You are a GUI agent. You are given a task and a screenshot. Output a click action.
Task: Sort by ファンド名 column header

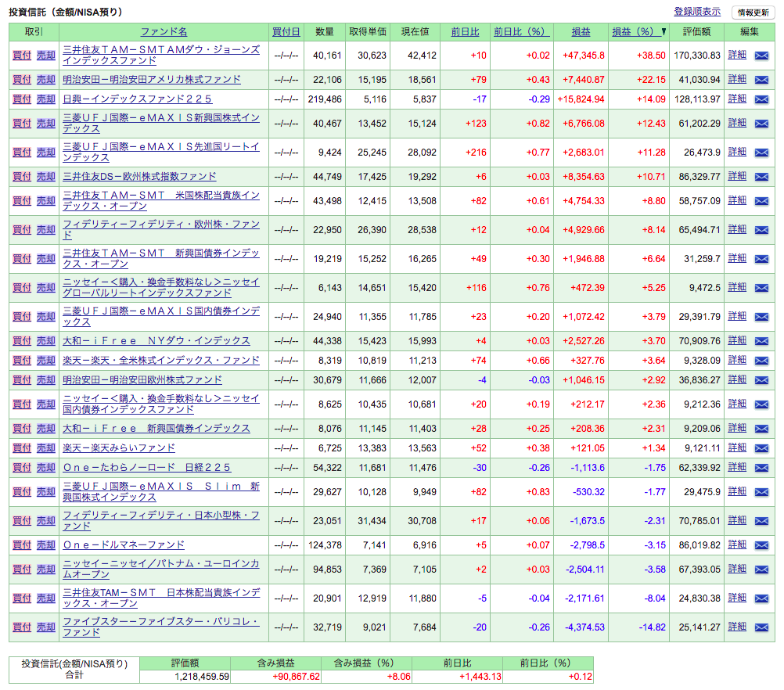tap(164, 32)
